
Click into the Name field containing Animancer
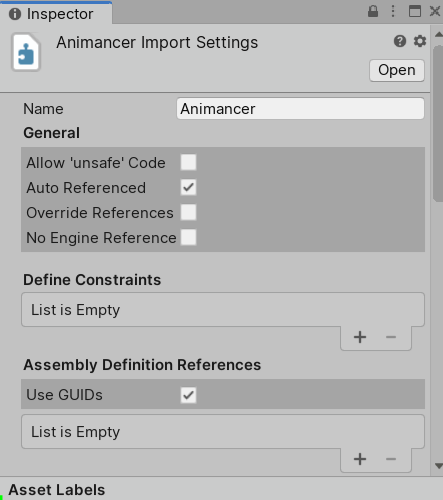pos(300,108)
